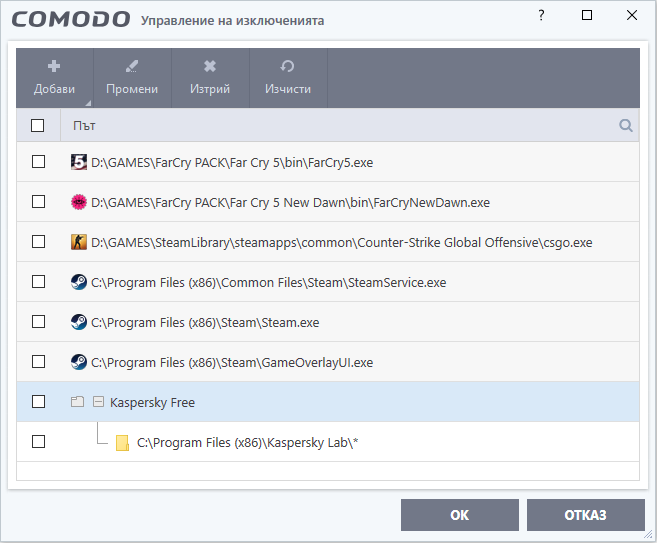Open the Добави dropdown arrow corner

point(88,103)
